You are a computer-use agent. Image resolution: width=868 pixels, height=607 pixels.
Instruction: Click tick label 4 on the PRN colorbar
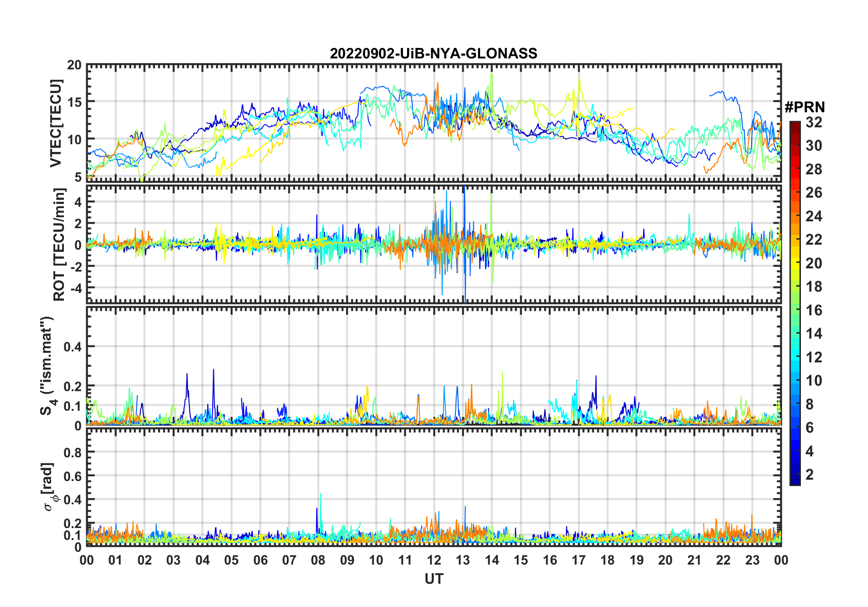[810, 451]
